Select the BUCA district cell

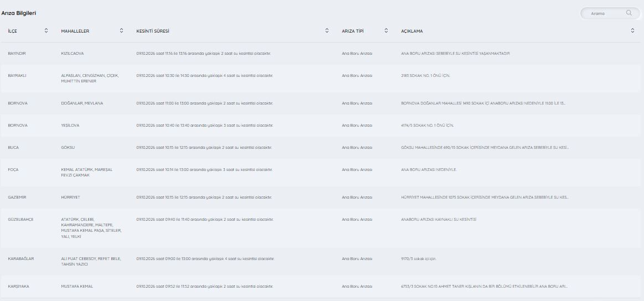click(x=13, y=147)
